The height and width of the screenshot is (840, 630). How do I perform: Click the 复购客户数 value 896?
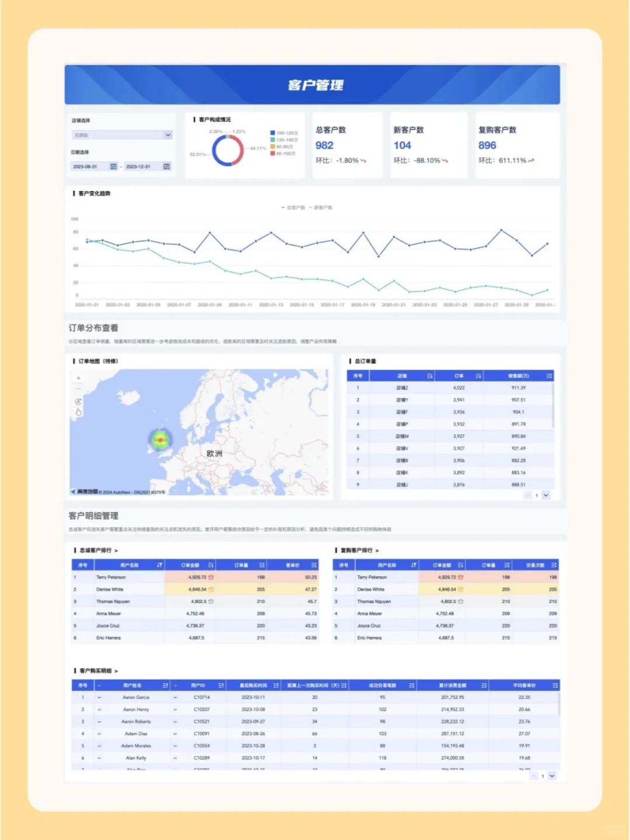tap(487, 145)
